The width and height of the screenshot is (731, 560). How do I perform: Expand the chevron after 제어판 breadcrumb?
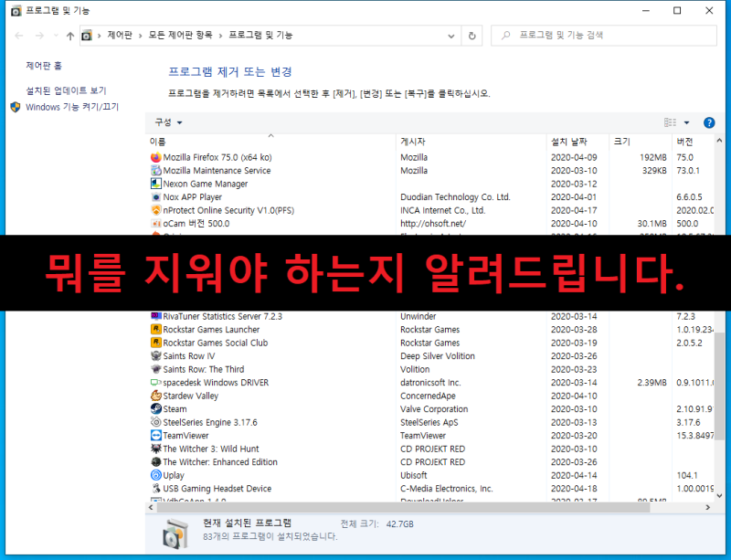click(x=141, y=36)
